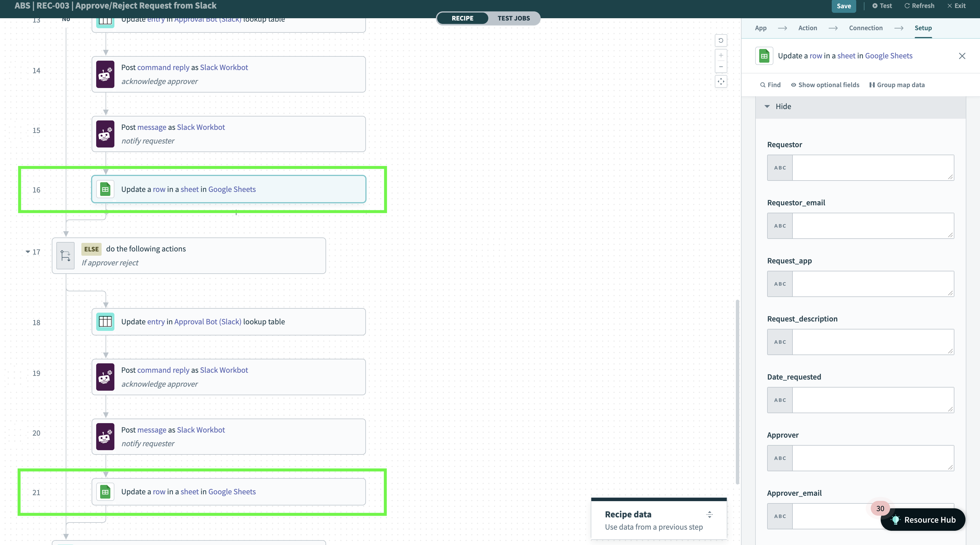Click the ELSE branch icon on step 17
Image resolution: width=980 pixels, height=545 pixels.
pyautogui.click(x=65, y=255)
